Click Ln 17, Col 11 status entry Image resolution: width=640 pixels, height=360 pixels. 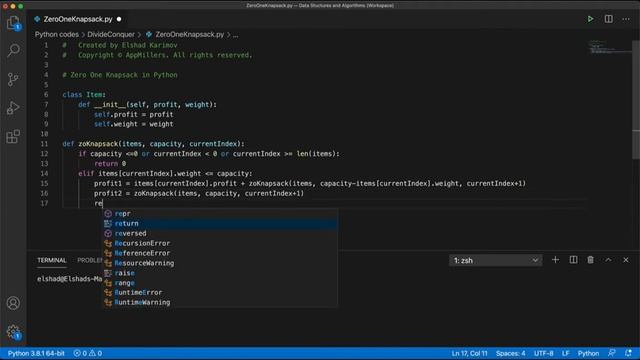point(469,353)
